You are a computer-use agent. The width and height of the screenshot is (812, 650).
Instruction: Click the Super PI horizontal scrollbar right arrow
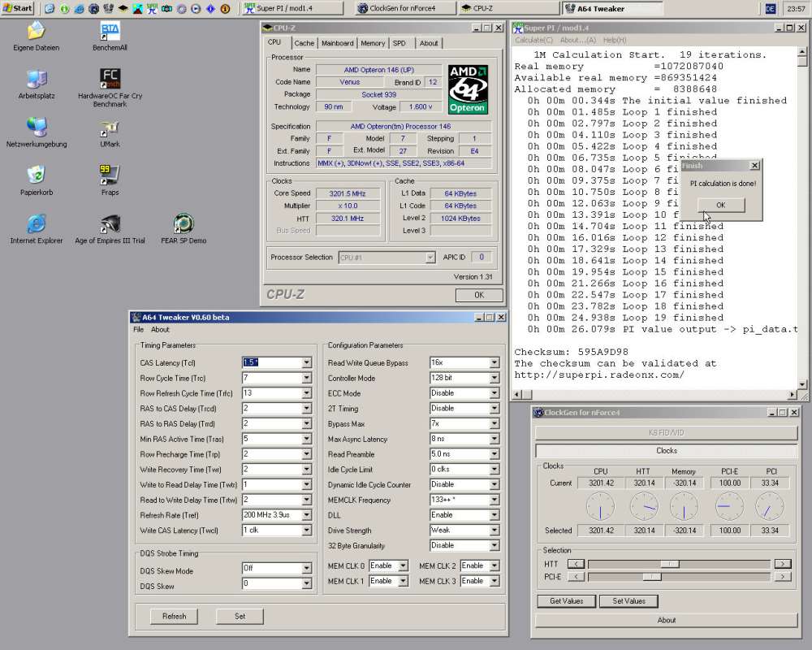pos(792,395)
